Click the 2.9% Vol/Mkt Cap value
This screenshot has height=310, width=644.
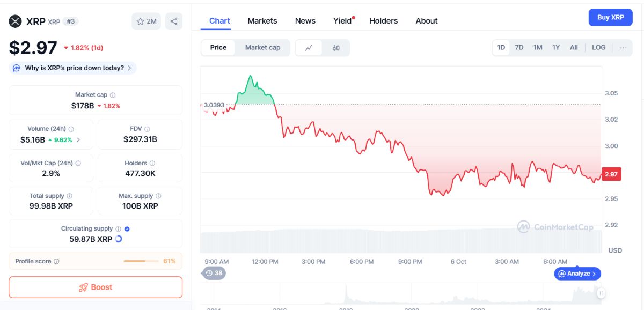click(51, 173)
